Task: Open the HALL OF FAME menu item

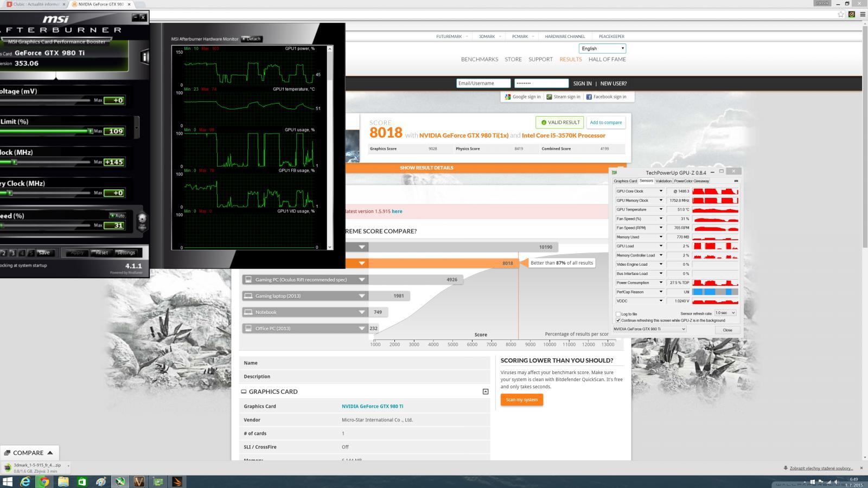Action: 607,60
